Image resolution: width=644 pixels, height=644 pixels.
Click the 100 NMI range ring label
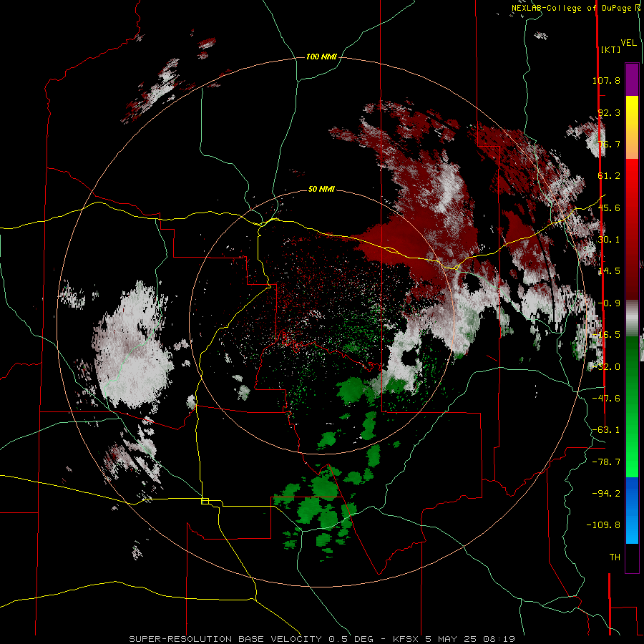[321, 57]
